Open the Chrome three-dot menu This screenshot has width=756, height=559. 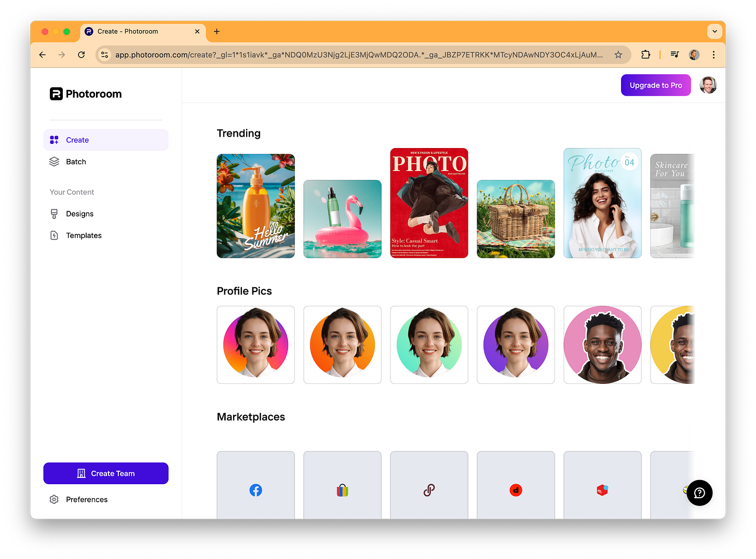pyautogui.click(x=713, y=55)
